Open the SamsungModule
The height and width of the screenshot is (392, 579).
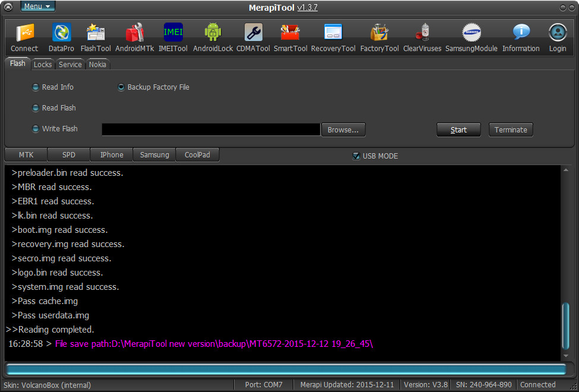(471, 33)
